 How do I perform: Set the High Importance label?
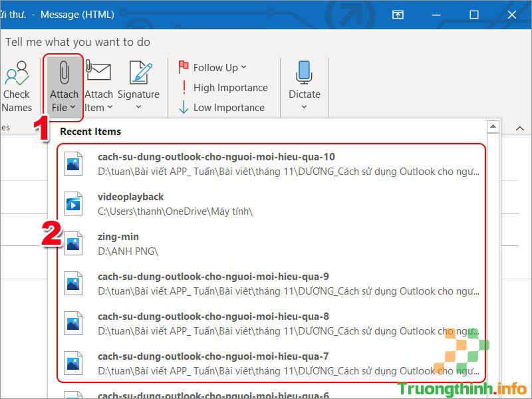click(231, 88)
